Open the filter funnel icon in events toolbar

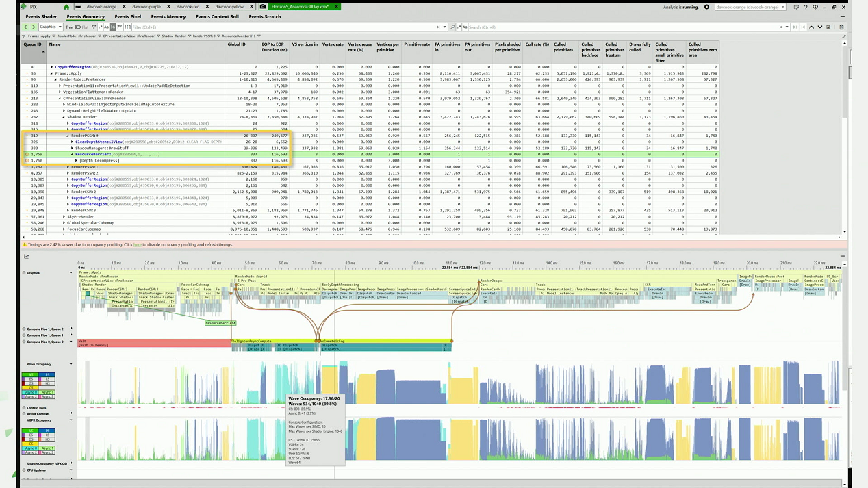tap(94, 27)
